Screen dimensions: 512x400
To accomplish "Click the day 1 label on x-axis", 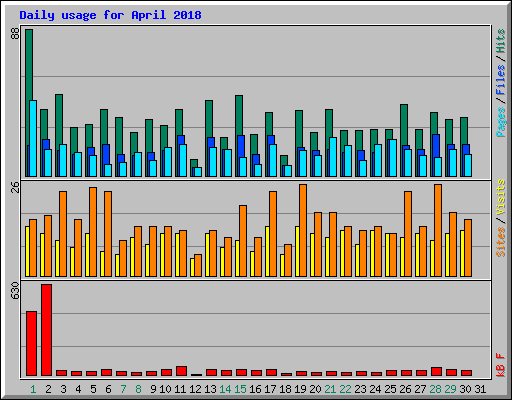I will tap(33, 389).
